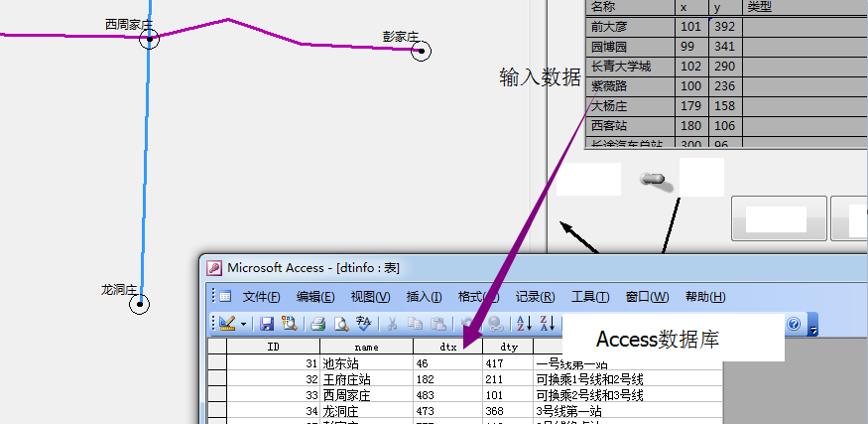Viewport: 868px width, 424px height.
Task: Click the 类型 column header
Action: pos(805,8)
